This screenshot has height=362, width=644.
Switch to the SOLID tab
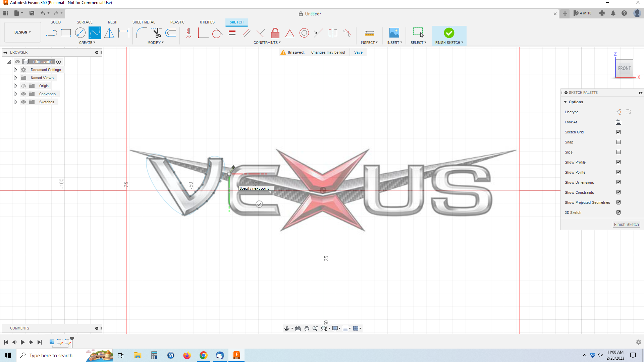[x=56, y=22]
